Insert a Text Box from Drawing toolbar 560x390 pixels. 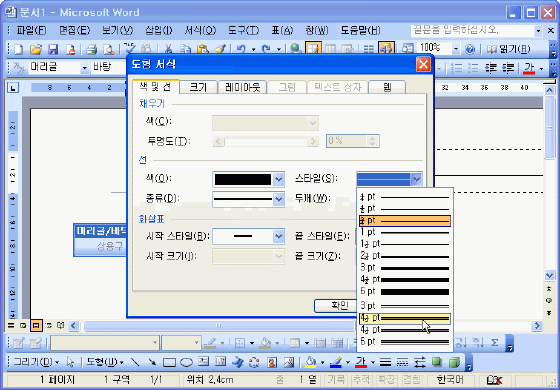click(203, 362)
